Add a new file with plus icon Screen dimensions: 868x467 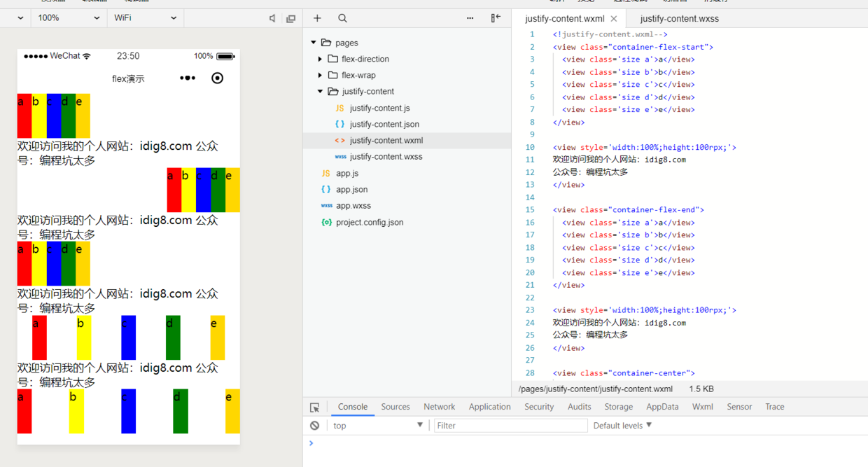(x=317, y=18)
